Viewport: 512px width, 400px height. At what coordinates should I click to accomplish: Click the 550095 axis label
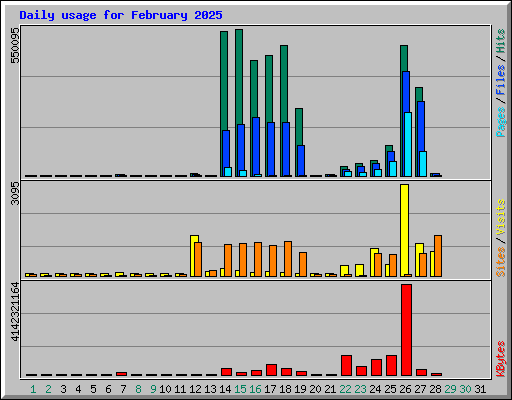(15, 45)
